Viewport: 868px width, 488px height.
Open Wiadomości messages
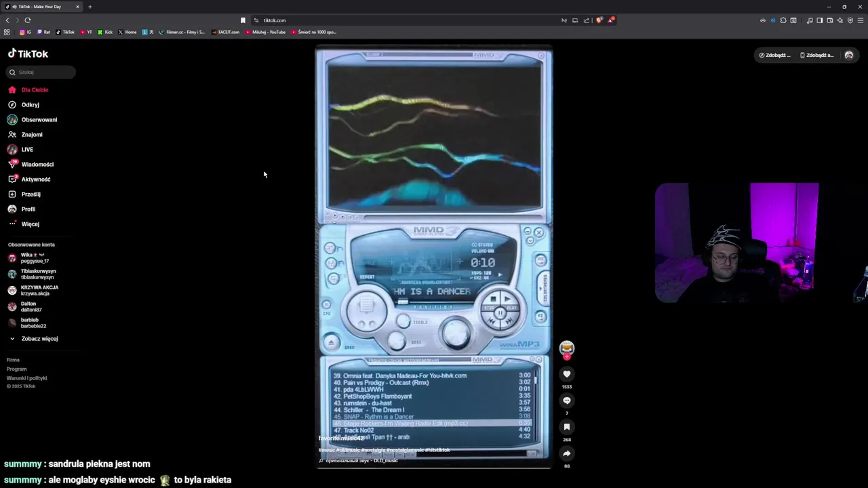[x=31, y=164]
